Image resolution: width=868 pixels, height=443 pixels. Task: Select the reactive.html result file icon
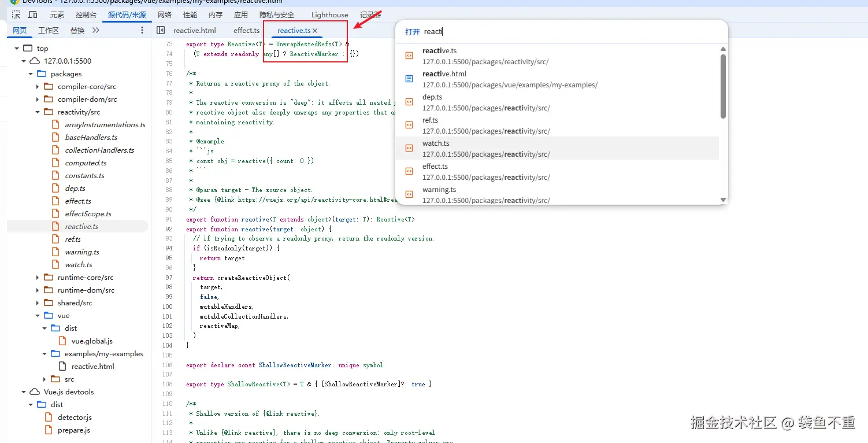[x=409, y=79]
